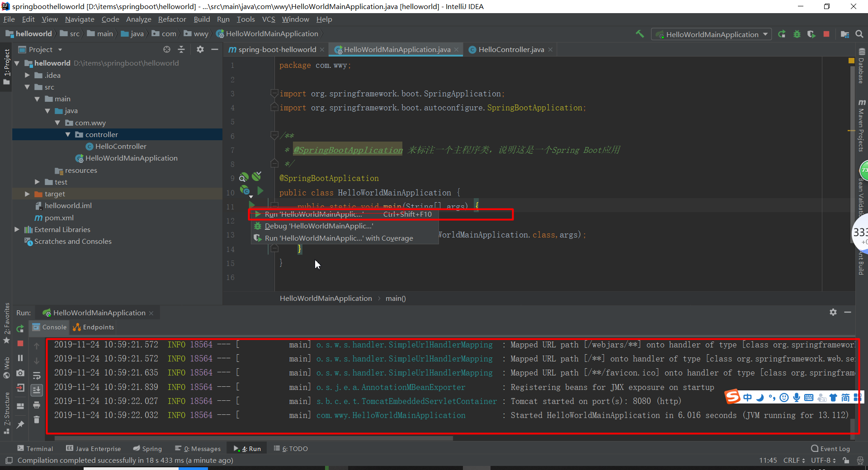Hide the Project panel with minimize icon

(215, 49)
